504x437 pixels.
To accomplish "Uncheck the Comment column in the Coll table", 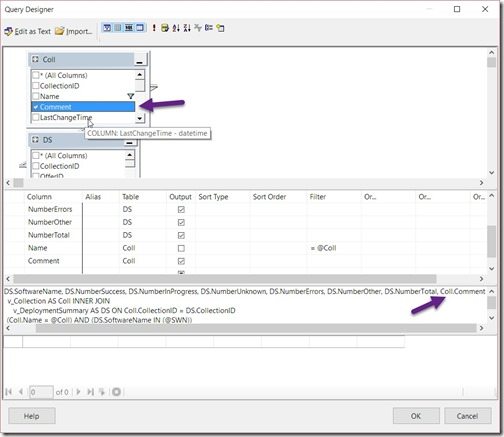I will pos(36,107).
